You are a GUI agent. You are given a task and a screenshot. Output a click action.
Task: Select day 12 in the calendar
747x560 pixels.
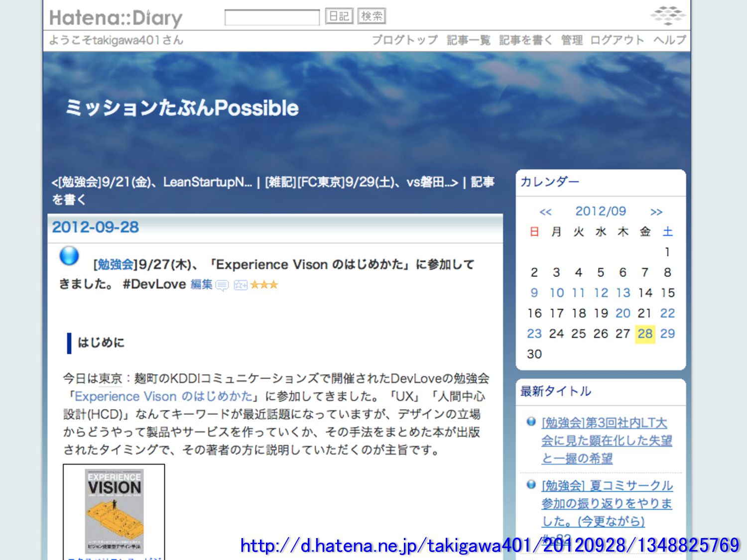601,293
